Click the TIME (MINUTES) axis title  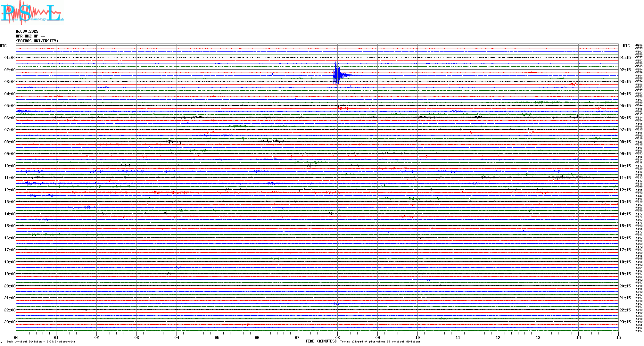[x=321, y=341]
